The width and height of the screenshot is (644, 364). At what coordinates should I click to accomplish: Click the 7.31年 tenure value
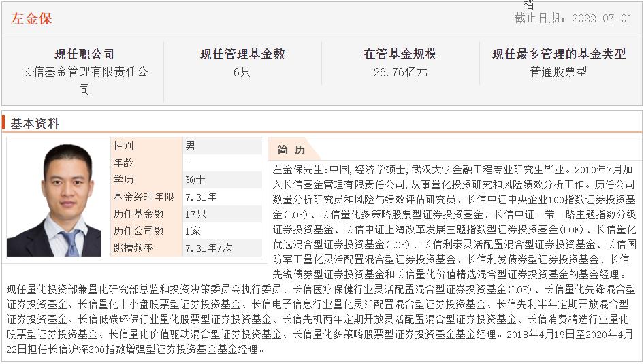(200, 197)
